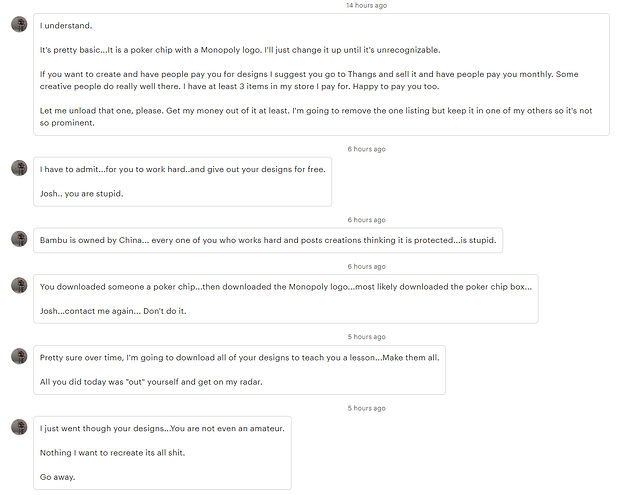
Task: Select avatar beside the "Bambu is owned by China" message
Action: 19,239
